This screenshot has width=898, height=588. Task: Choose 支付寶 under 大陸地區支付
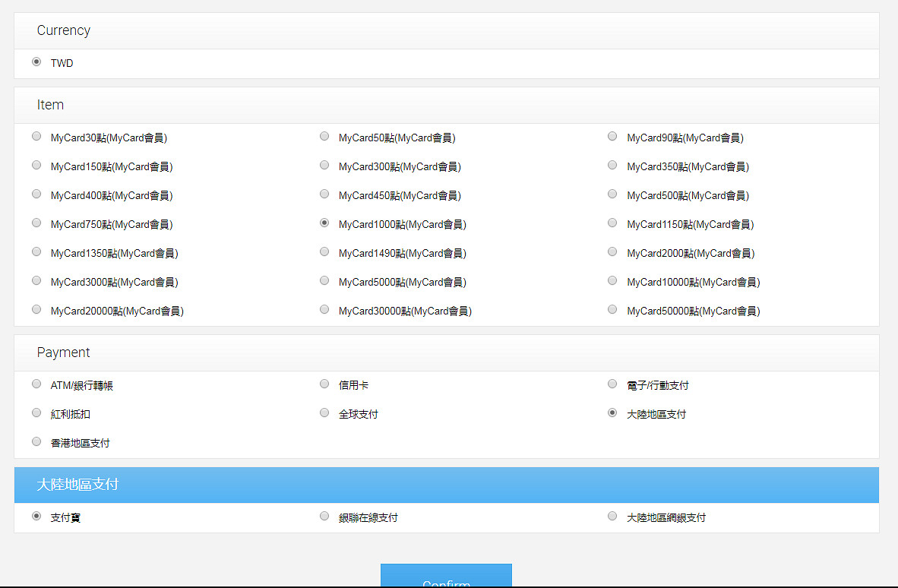[x=36, y=516]
